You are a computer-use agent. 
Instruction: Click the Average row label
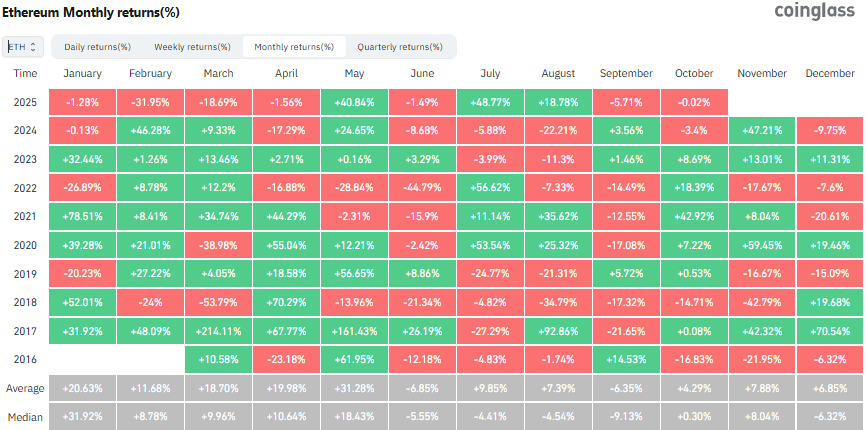click(x=26, y=388)
